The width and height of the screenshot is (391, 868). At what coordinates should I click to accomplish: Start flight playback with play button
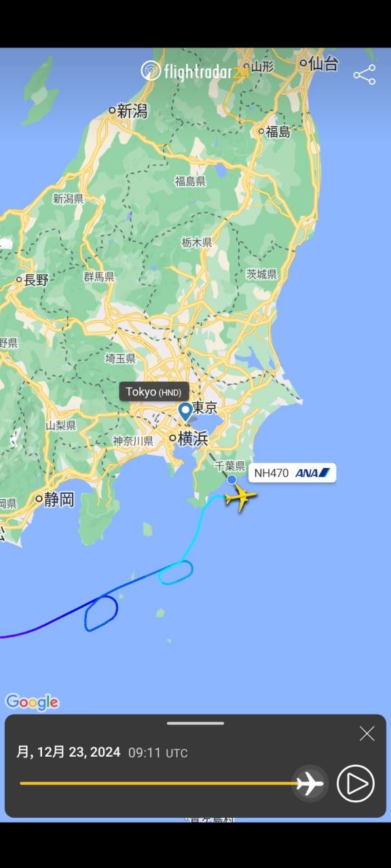[x=356, y=783]
